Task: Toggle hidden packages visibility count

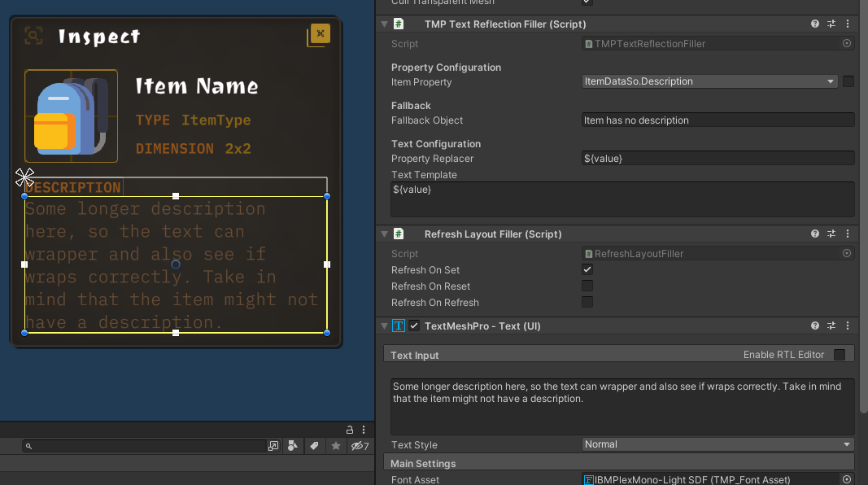Action: pyautogui.click(x=360, y=446)
